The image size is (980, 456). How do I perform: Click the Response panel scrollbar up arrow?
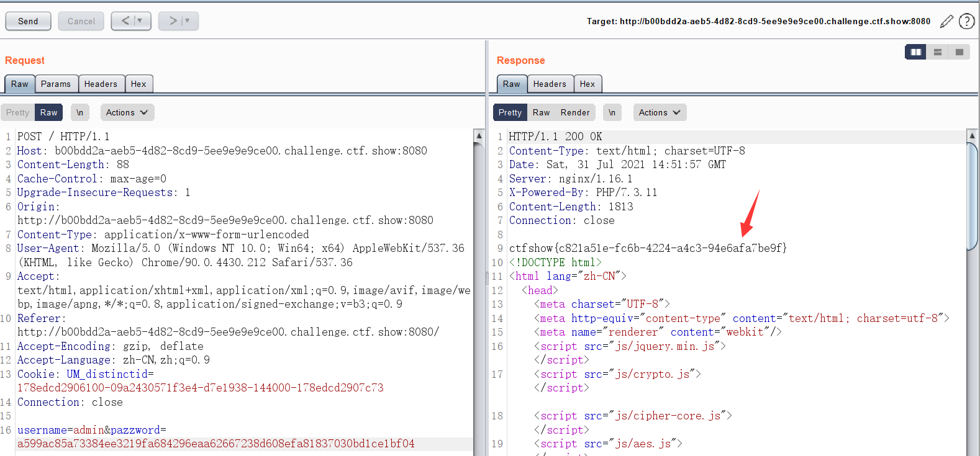pos(973,135)
